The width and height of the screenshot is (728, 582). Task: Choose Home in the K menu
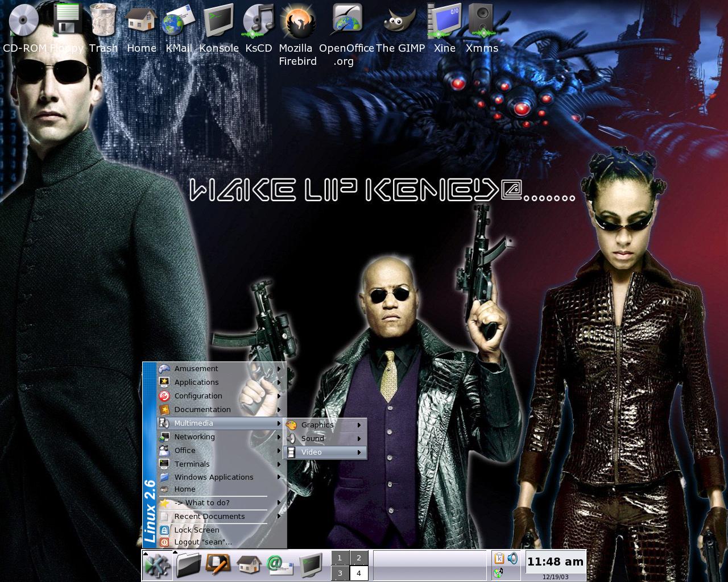pos(221,489)
